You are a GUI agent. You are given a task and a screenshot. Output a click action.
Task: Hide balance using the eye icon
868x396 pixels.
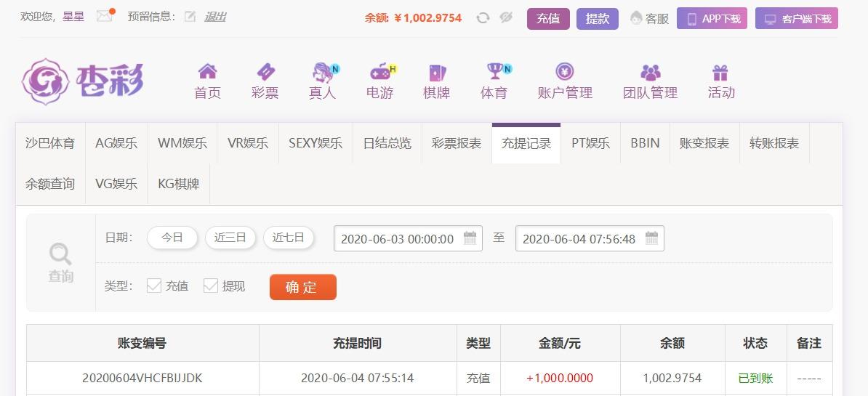[506, 17]
